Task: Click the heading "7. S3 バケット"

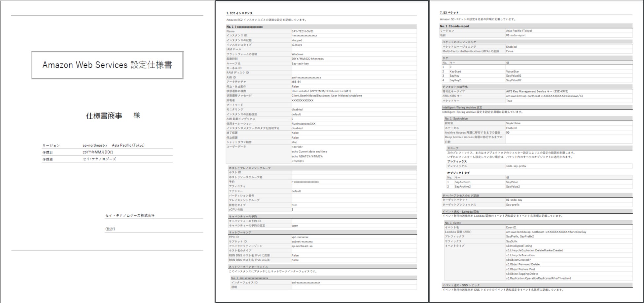Action: 449,13
